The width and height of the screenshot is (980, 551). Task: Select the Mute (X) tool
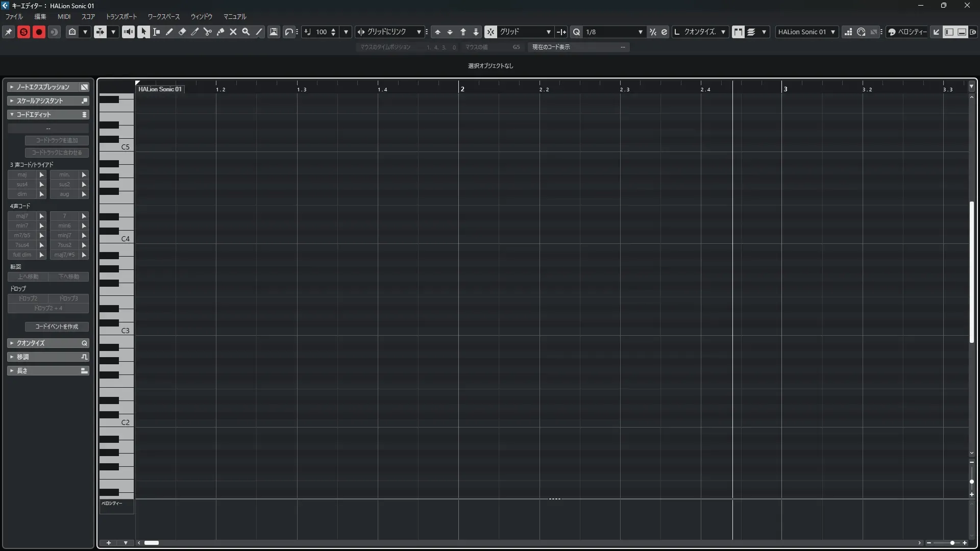(x=233, y=32)
